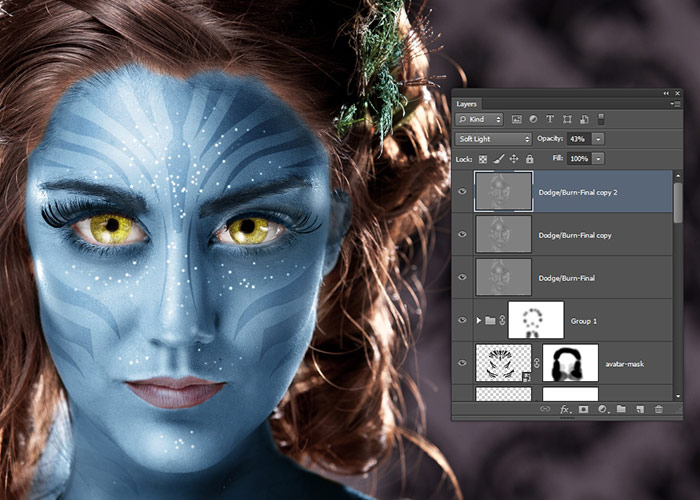Lock image pixels brush icon

point(499,158)
